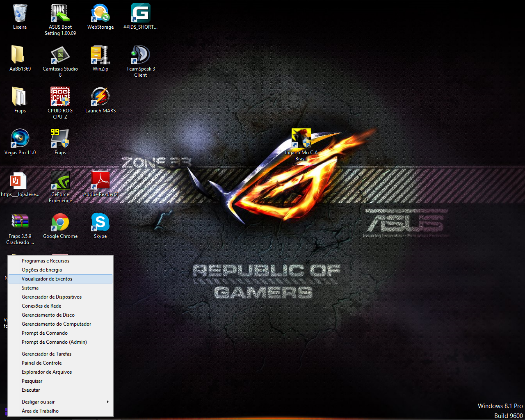Open the Lixeira recycle bin icon
The width and height of the screenshot is (525, 420).
coord(20,14)
